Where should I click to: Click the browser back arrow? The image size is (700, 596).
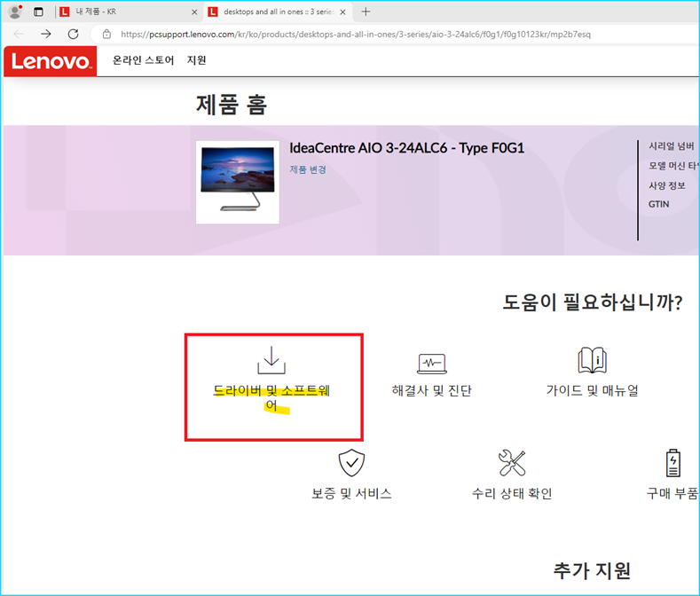pos(19,34)
